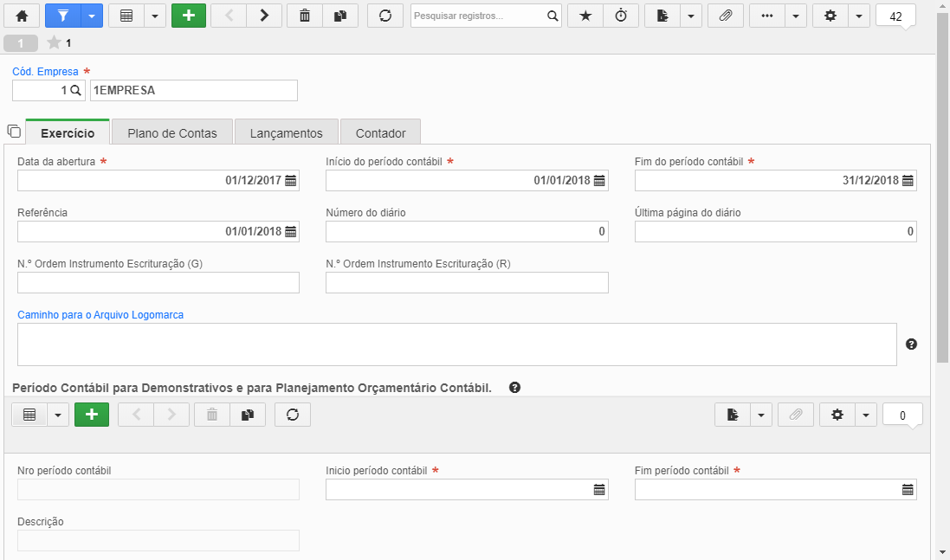Click the Cód. Empresa link label
The image size is (950, 560).
pyautogui.click(x=45, y=72)
